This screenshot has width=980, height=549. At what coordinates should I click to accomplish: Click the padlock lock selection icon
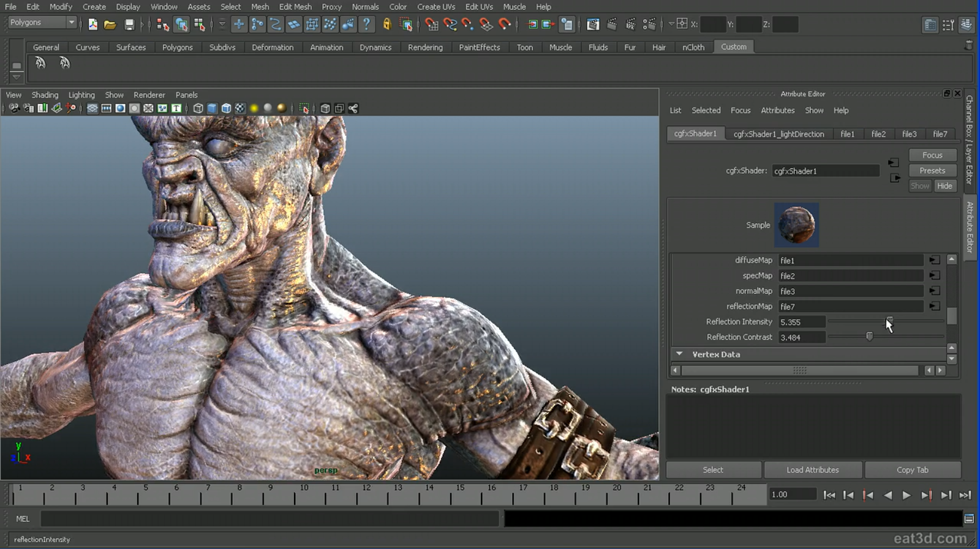(386, 24)
